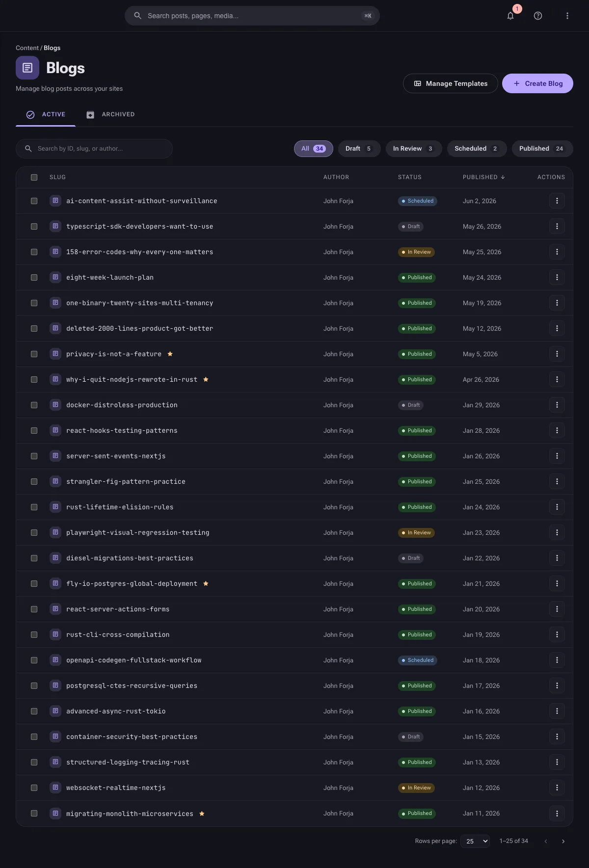Screen dimensions: 589x868
Task: Select all rows with header checkbox
Action: click(34, 177)
